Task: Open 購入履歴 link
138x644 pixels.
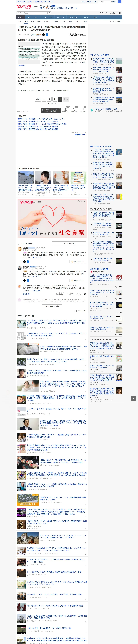Action: pyautogui.click(x=112, y=13)
